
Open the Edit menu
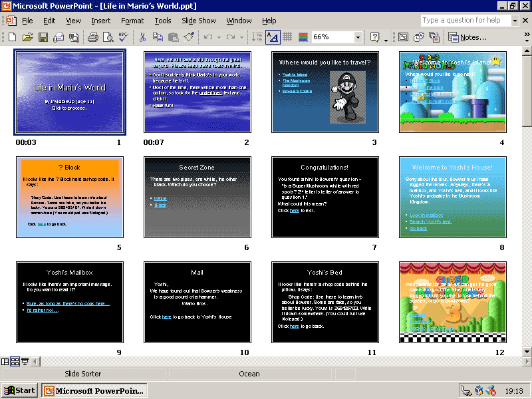pos(49,21)
